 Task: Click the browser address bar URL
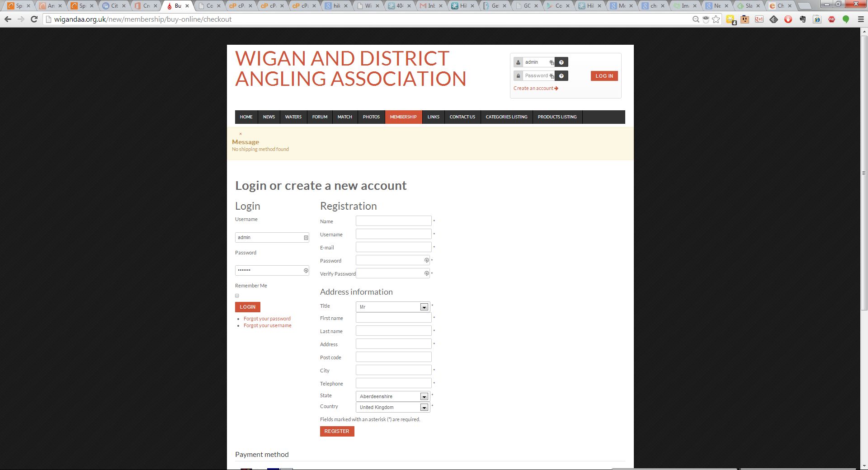[143, 19]
